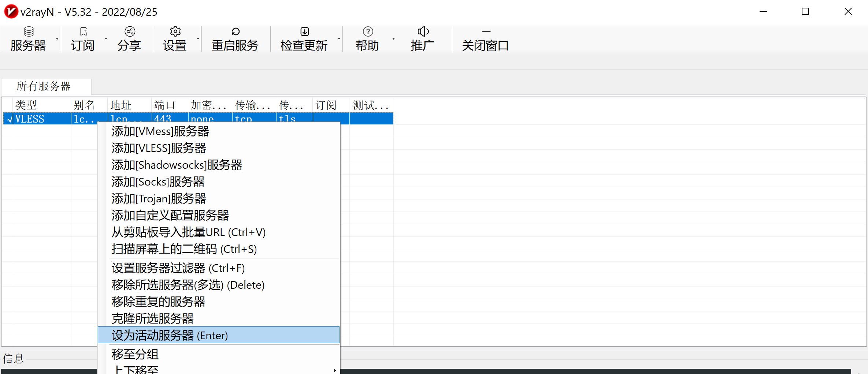Click the v2rayN logo in title bar
Viewport: 868px width, 374px height.
tap(11, 12)
